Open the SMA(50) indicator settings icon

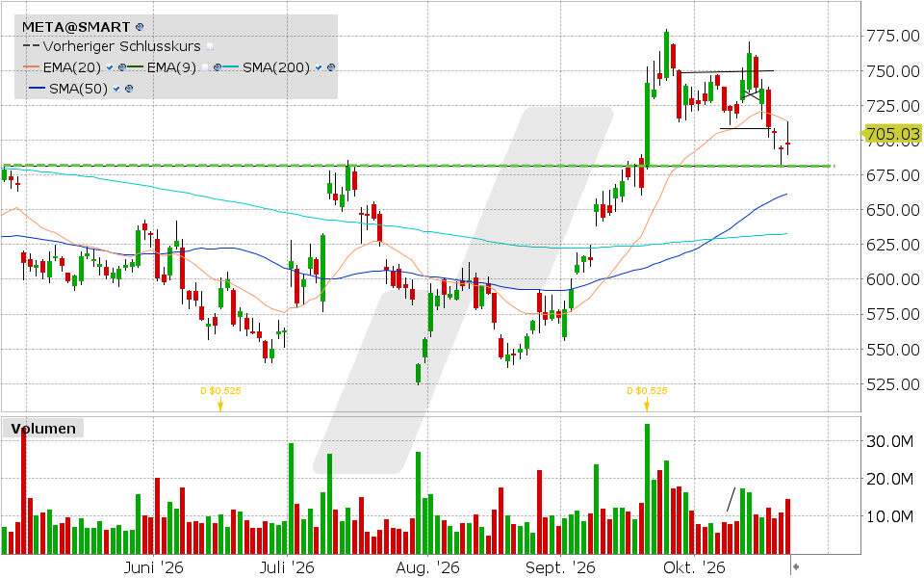(129, 89)
